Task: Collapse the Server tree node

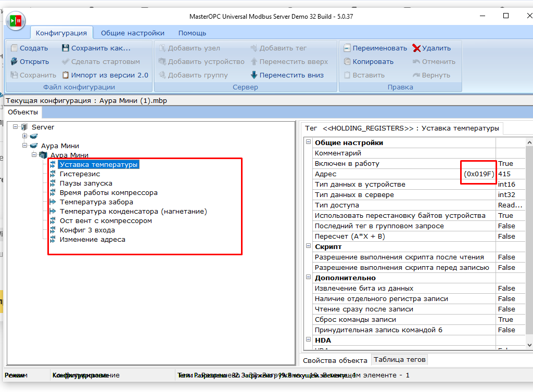Action: 15,127
